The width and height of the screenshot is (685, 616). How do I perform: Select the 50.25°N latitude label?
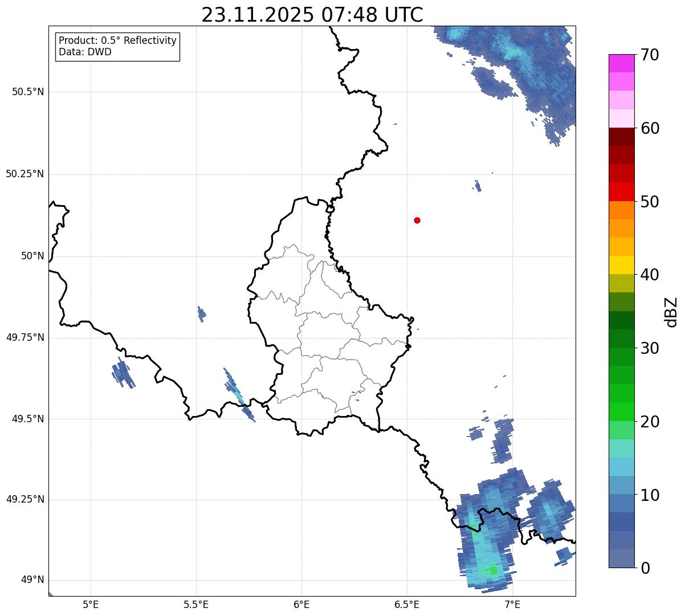click(25, 174)
